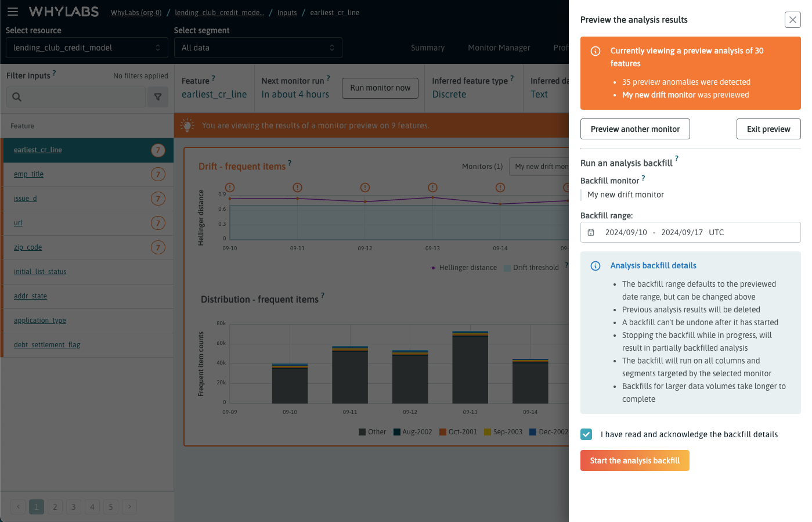Click the search magnifier icon
Image resolution: width=812 pixels, height=522 pixels.
17,97
